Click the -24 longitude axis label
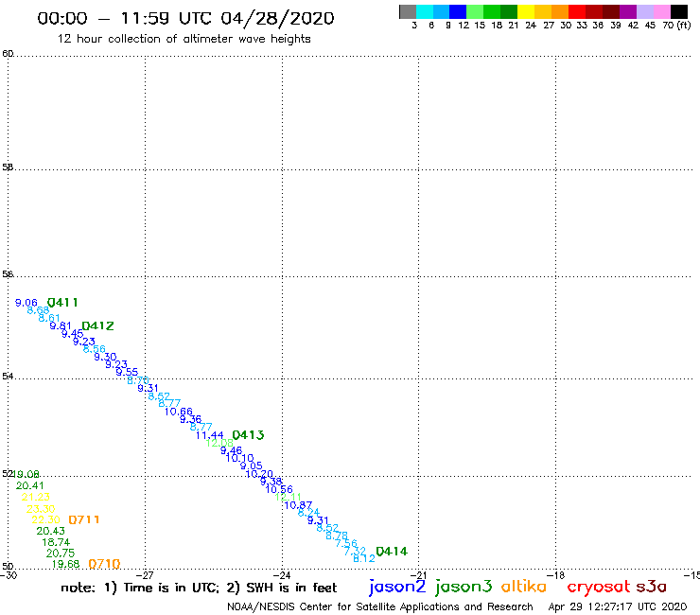This screenshot has width=700, height=615. click(x=282, y=575)
